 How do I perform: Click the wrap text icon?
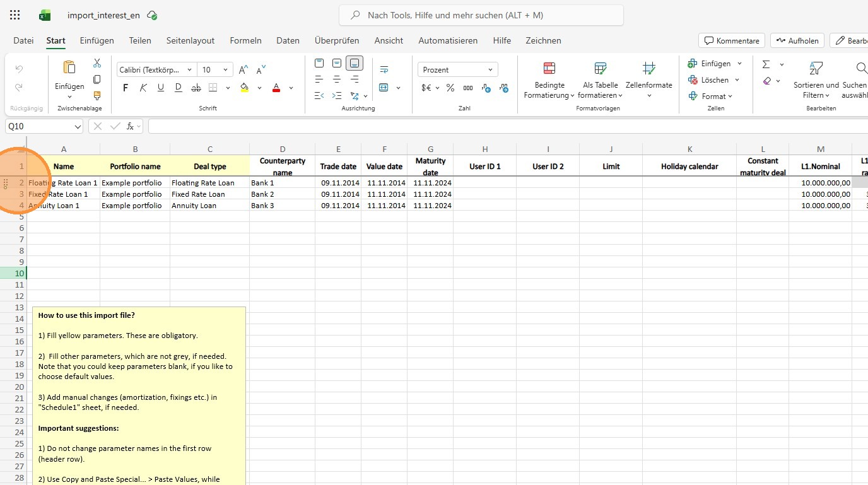tap(384, 69)
